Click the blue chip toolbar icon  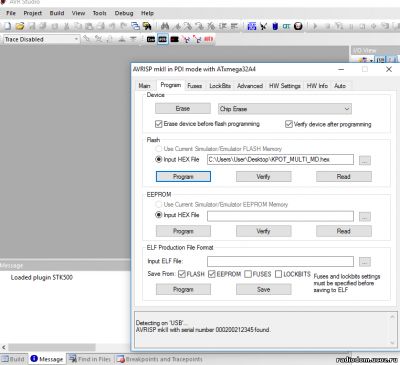(275, 26)
